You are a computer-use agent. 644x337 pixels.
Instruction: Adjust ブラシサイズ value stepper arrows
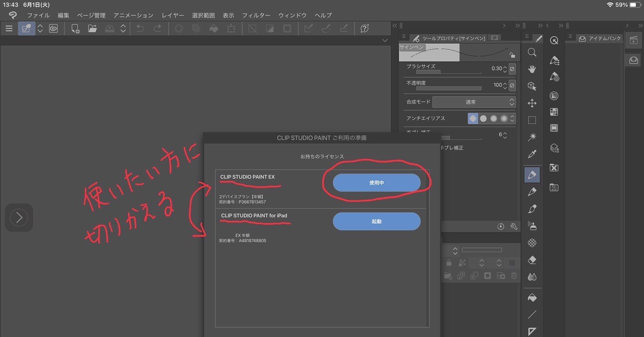505,68
